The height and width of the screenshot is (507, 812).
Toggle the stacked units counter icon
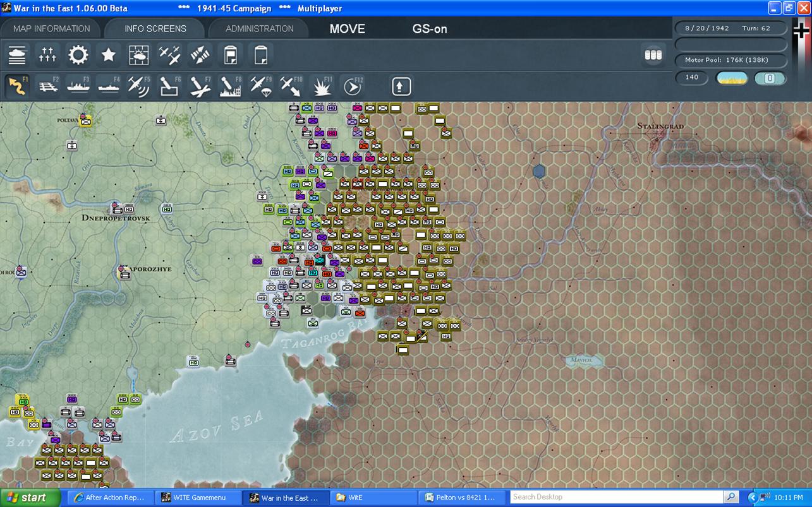coord(652,55)
